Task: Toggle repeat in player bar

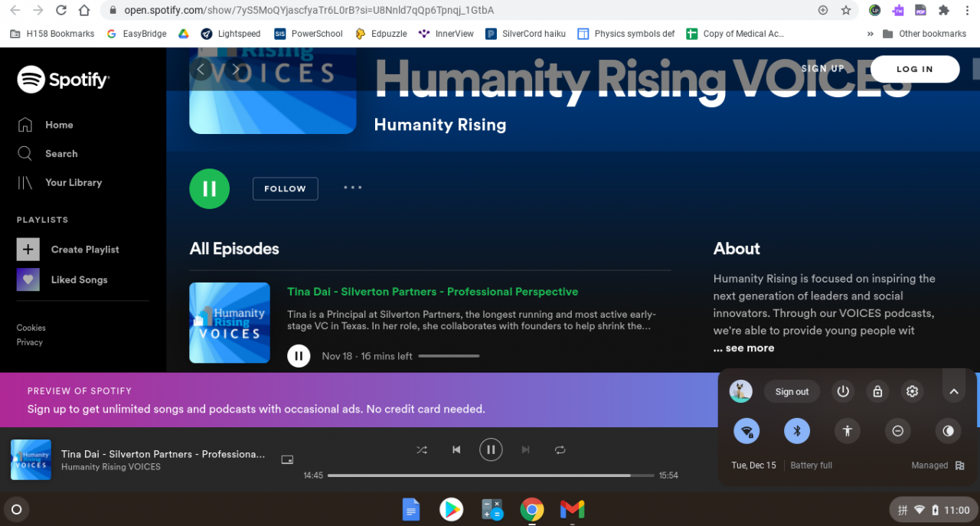Action: [560, 450]
